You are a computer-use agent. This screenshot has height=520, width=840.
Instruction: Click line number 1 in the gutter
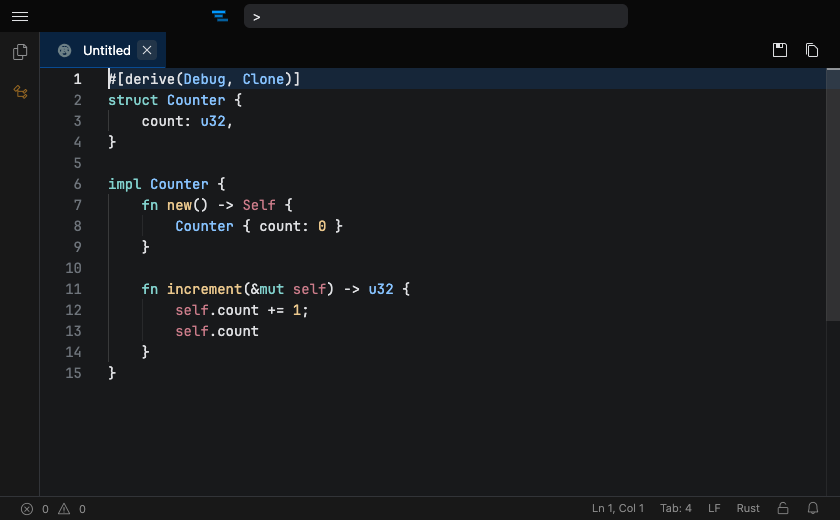78,79
